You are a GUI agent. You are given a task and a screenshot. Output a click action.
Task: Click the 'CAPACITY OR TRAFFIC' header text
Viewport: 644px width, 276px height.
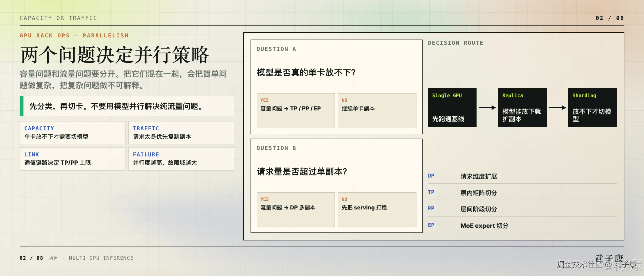click(x=58, y=18)
